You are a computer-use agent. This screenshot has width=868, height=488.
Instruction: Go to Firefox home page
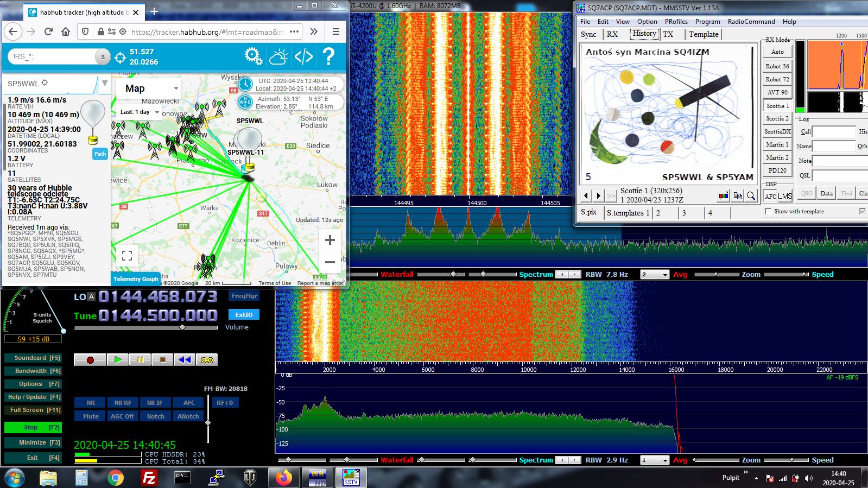[66, 31]
